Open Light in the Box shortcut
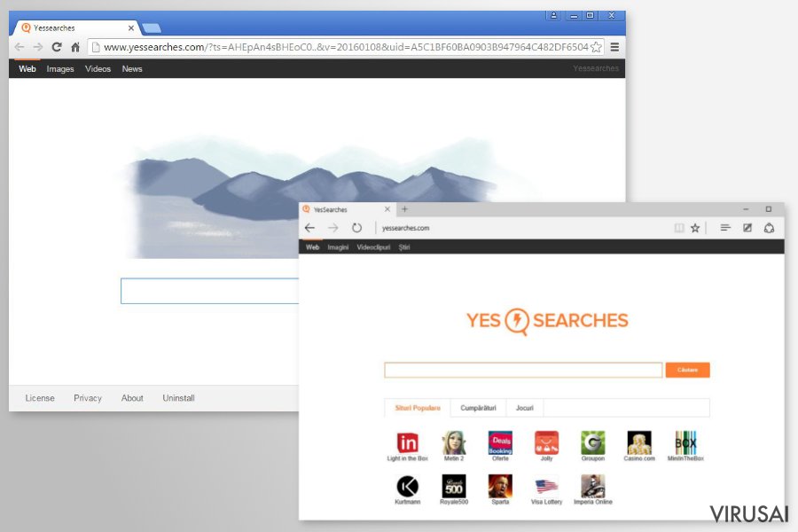This screenshot has height=532, width=798. (x=407, y=447)
